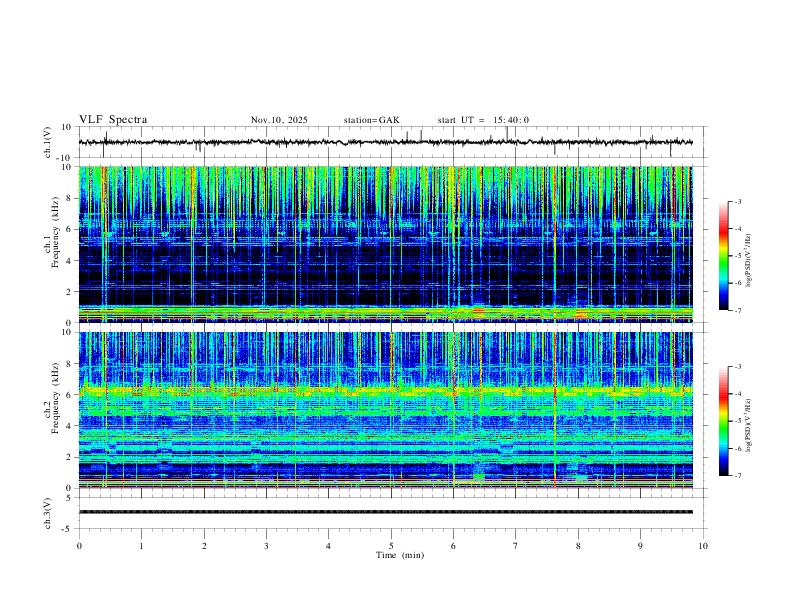This screenshot has width=792, height=612.
Task: Click inside the ch.1 frequency spectrogram
Action: (x=385, y=244)
